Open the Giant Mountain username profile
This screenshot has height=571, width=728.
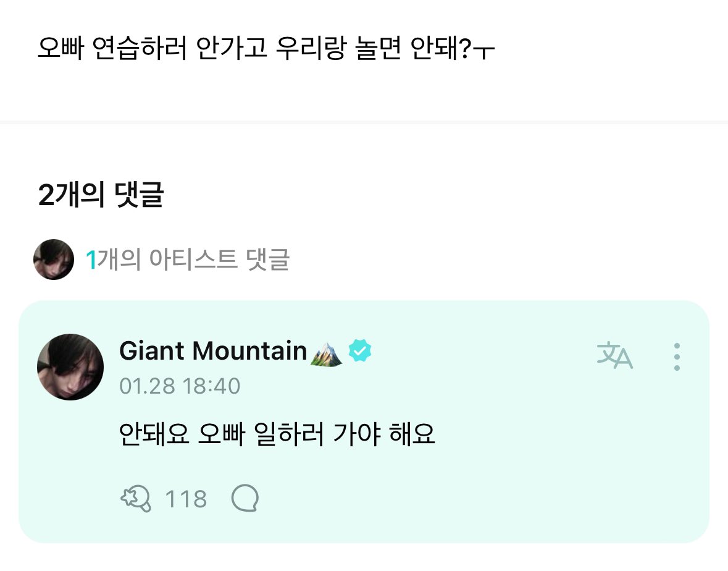[x=213, y=351]
